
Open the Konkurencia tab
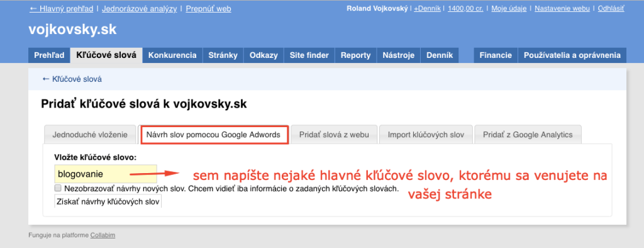tap(172, 55)
